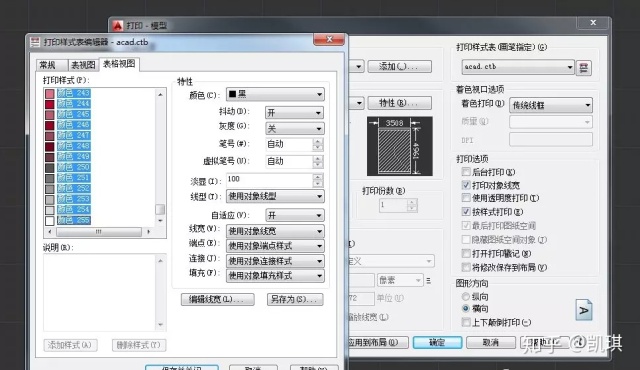
Task: Click 确定 in the 打印 dialog
Action: 437,342
